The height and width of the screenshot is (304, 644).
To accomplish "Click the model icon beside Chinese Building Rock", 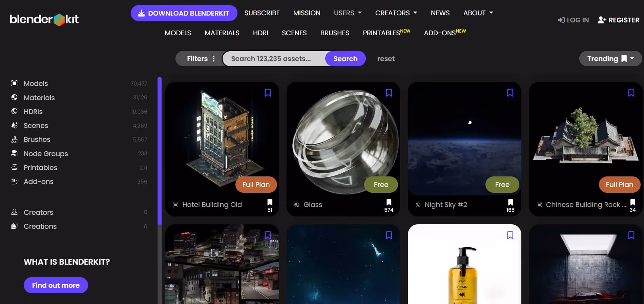I will pyautogui.click(x=539, y=205).
